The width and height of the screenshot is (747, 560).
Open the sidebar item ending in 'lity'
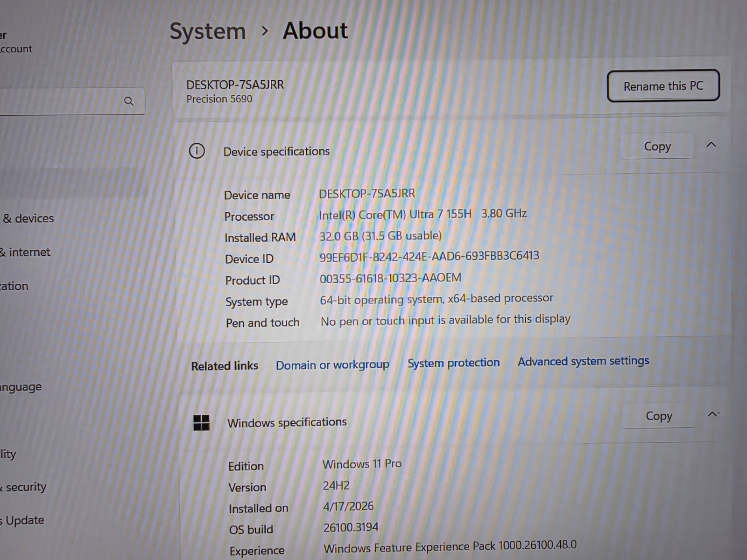click(8, 454)
